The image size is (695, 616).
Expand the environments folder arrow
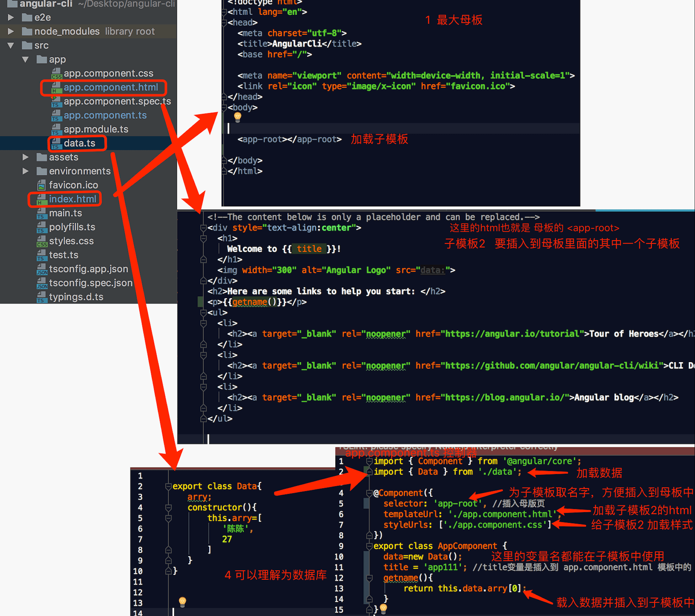(25, 171)
